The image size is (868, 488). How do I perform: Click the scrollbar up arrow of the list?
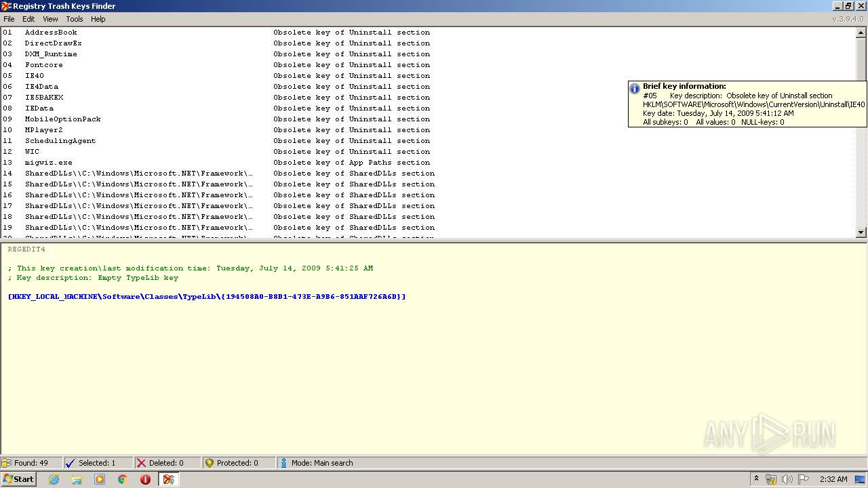(x=861, y=32)
